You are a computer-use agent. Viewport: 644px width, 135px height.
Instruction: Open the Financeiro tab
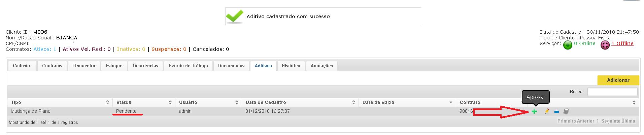(83, 66)
